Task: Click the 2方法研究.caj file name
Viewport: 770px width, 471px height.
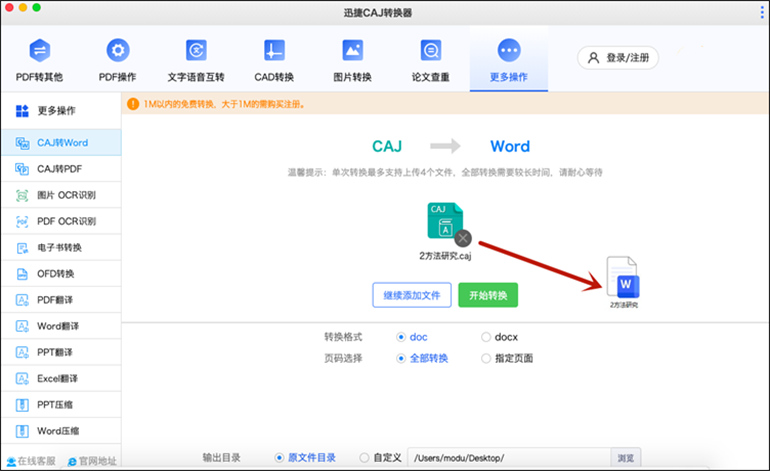Action: point(445,256)
